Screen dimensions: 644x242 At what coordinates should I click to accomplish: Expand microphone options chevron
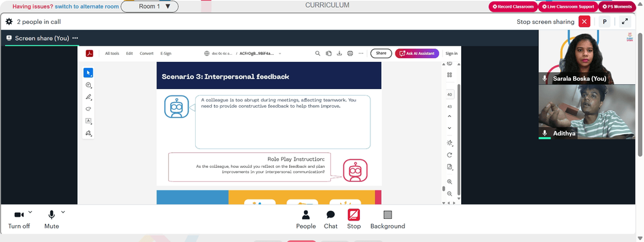[63, 212]
